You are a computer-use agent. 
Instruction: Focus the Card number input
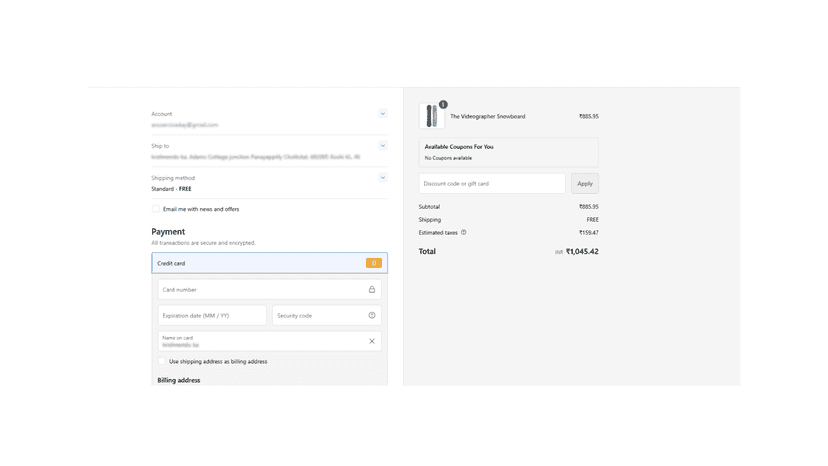click(269, 290)
